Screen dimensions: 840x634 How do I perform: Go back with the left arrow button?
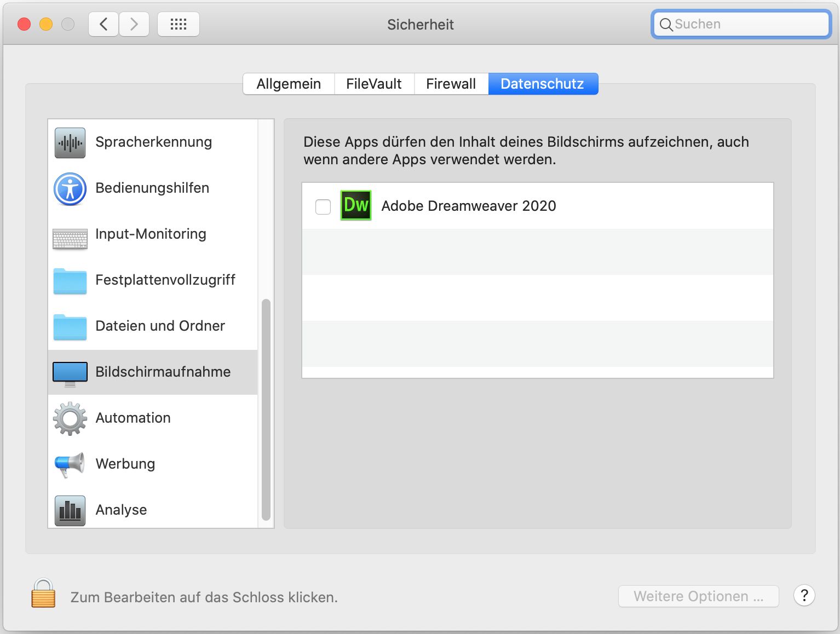(103, 24)
